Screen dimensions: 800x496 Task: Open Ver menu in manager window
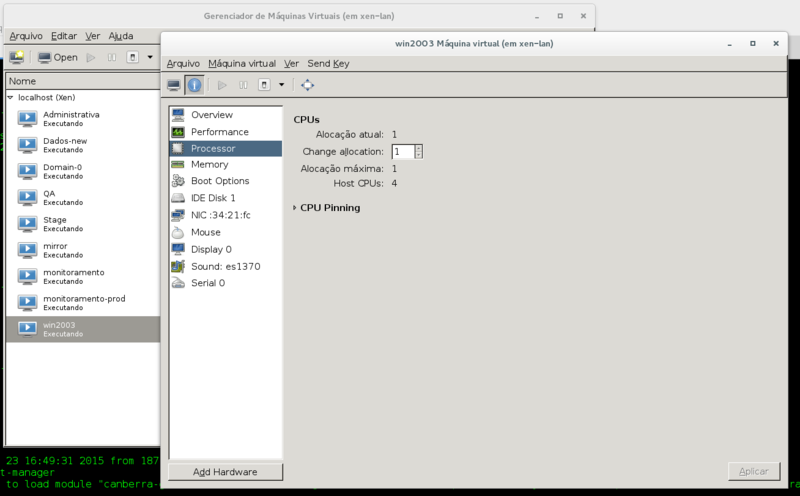pyautogui.click(x=92, y=36)
